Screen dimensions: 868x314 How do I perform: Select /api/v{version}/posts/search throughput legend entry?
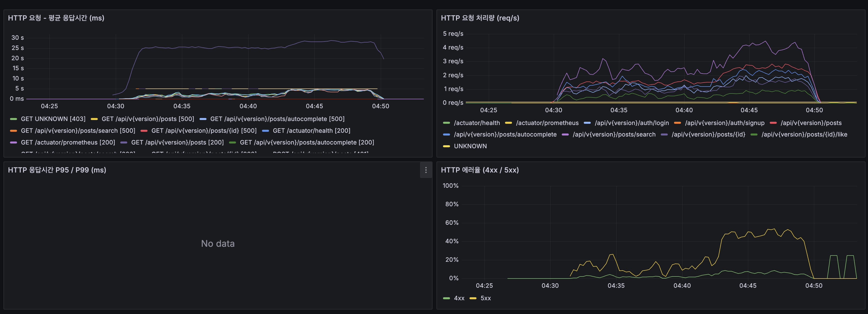pos(614,134)
